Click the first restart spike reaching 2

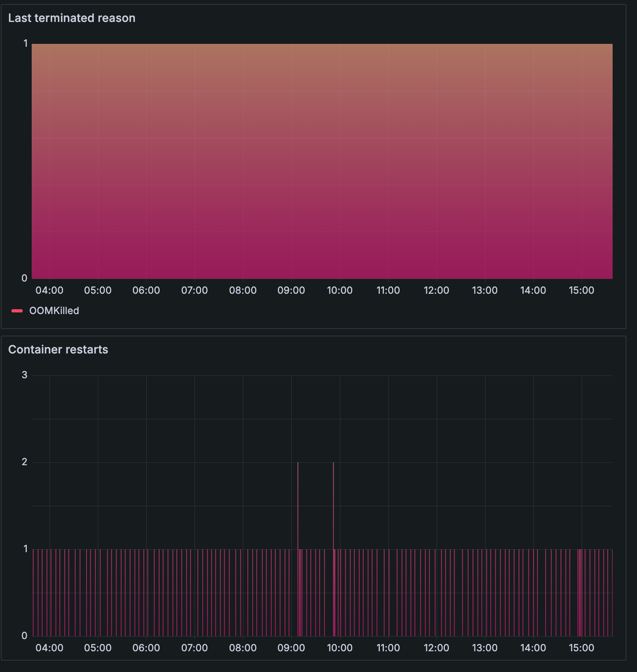click(x=298, y=508)
